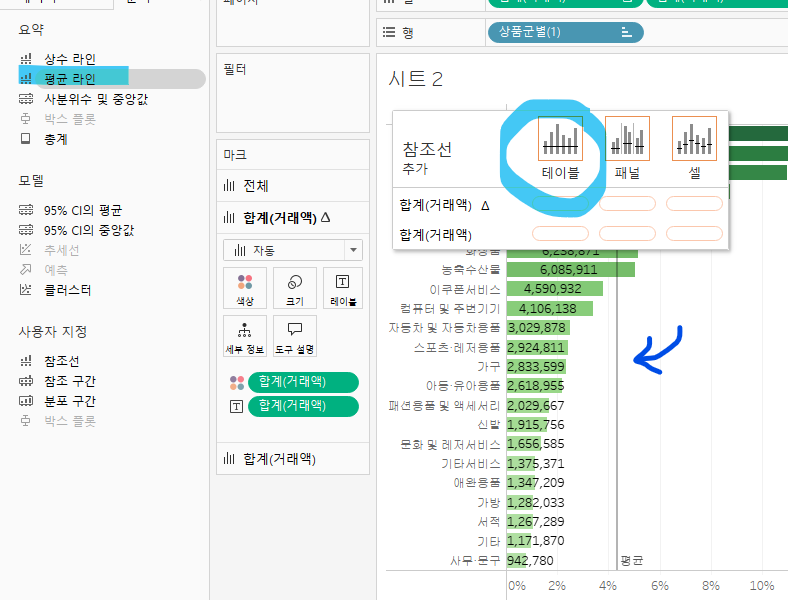Open the 자동 mark type dropdown
Image resolution: width=788 pixels, height=600 pixels.
pos(293,250)
